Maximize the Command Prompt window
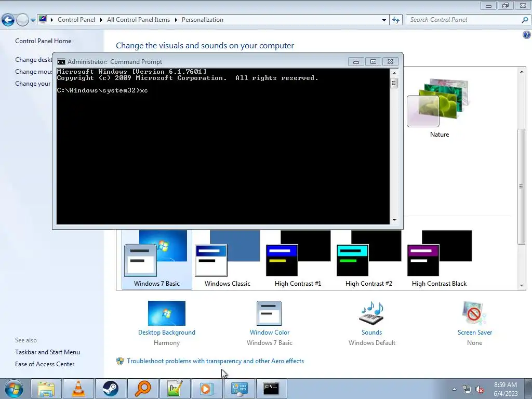The height and width of the screenshot is (399, 532). coord(373,61)
